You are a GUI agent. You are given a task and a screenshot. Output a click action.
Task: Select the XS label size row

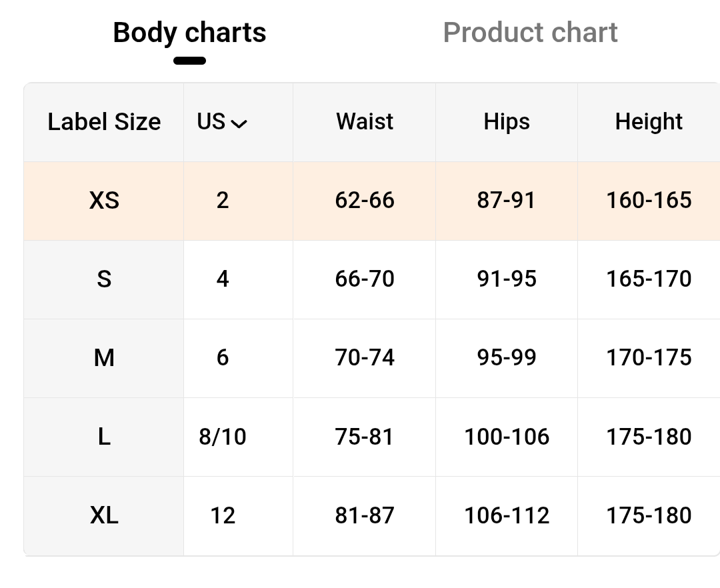point(104,201)
